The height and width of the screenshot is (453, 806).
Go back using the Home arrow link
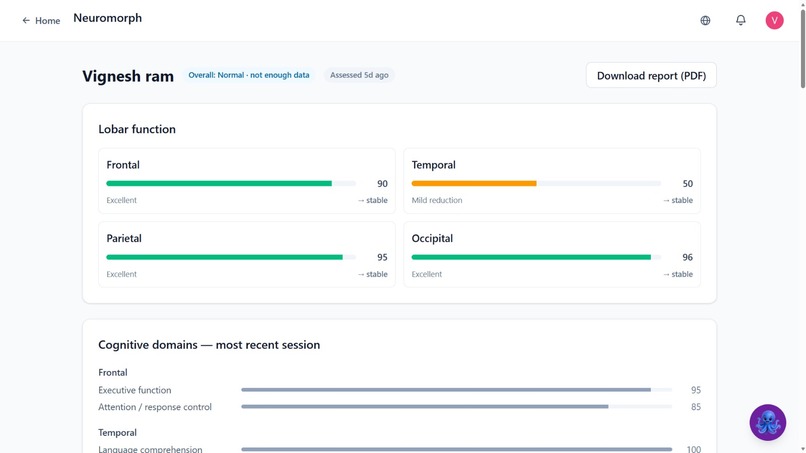pos(41,21)
